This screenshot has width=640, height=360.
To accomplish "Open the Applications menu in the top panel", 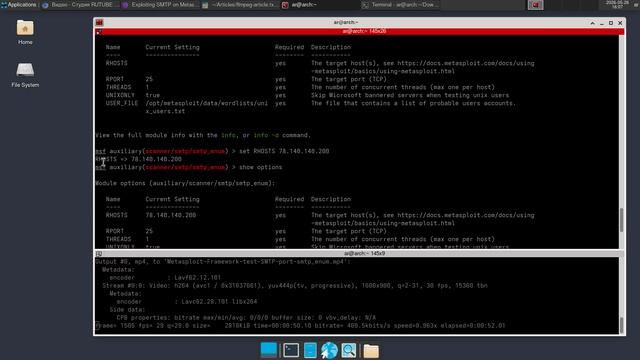I will click(19, 5).
